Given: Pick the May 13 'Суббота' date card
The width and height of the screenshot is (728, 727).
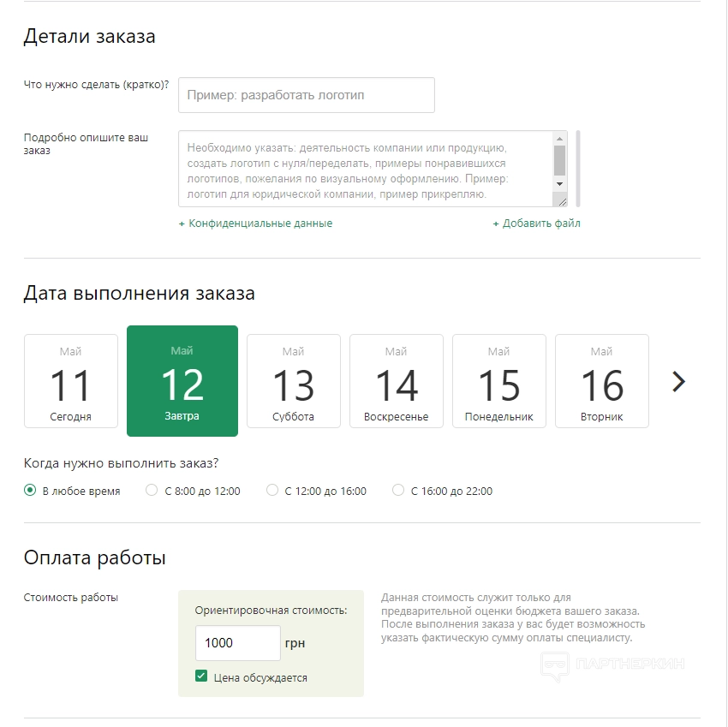Looking at the screenshot, I should click(294, 381).
